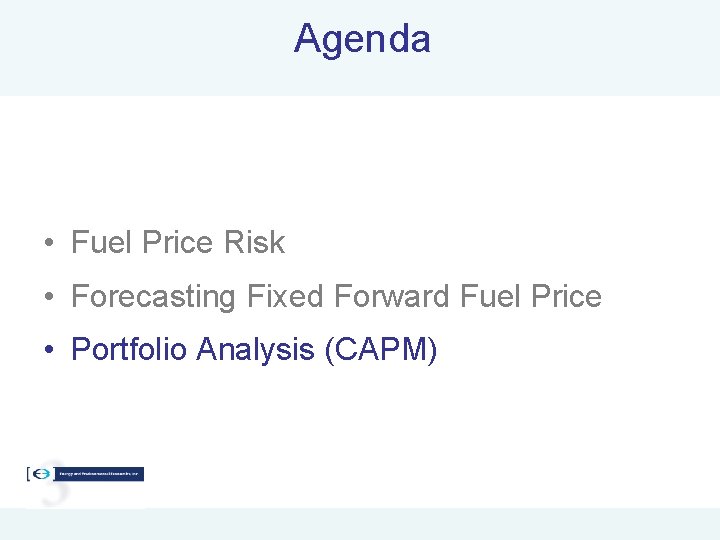Viewport: 720px width, 540px height.
Task: Click the light blue footer strip
Action: point(360,523)
